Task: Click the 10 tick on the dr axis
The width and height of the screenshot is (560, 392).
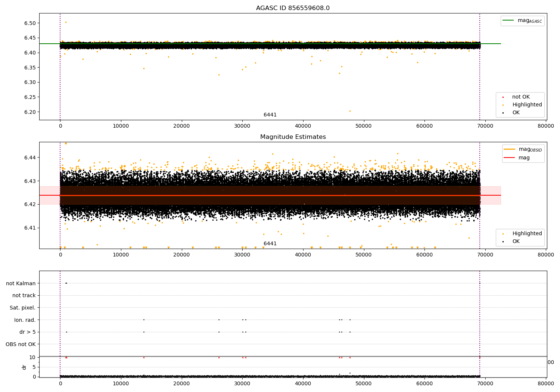Action: point(32,357)
